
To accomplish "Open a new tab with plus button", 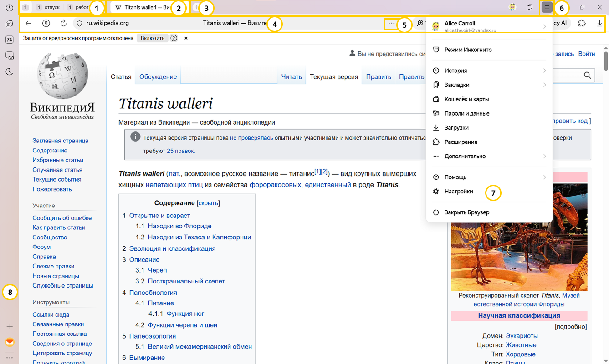I will [196, 8].
